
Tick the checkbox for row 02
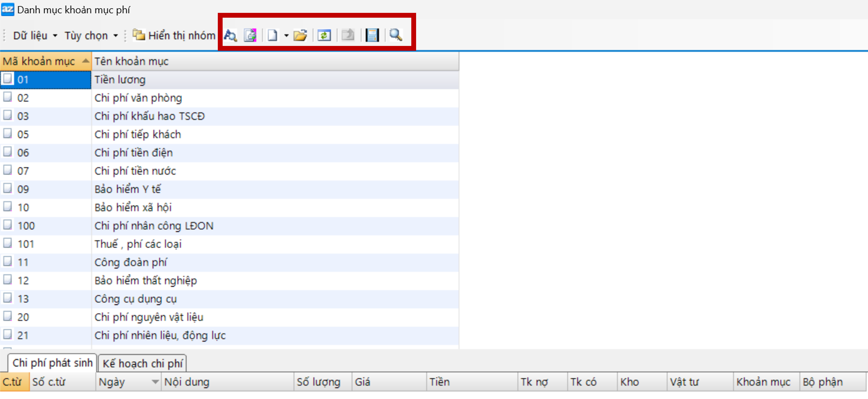pyautogui.click(x=7, y=97)
